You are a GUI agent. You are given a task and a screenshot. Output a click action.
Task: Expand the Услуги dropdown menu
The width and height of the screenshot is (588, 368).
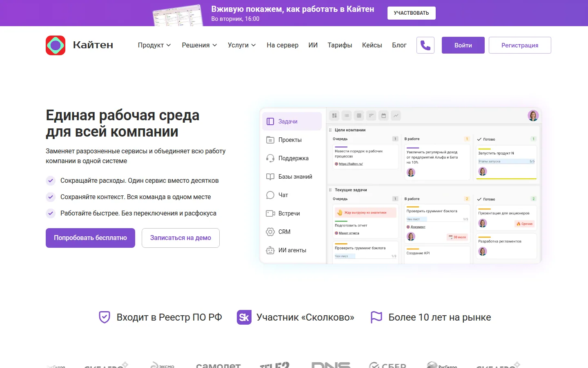[x=242, y=45]
